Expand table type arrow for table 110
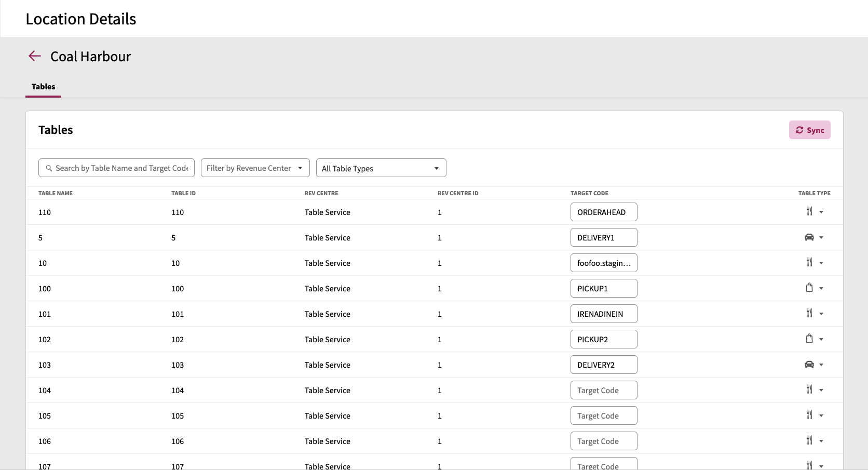The height and width of the screenshot is (470, 868). pyautogui.click(x=821, y=212)
